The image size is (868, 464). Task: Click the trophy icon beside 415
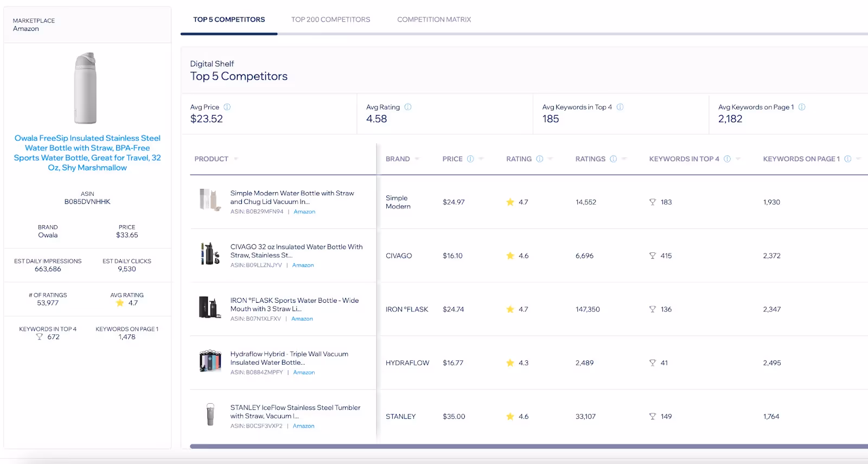[653, 256]
